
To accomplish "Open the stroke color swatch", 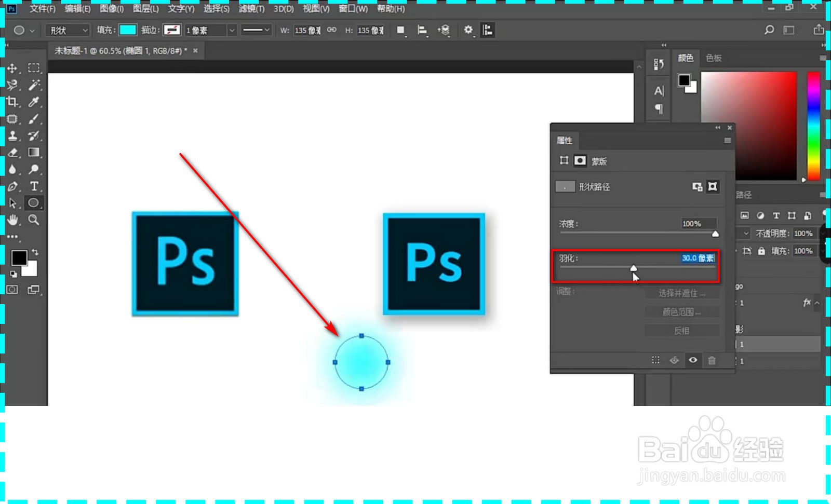I will [172, 30].
